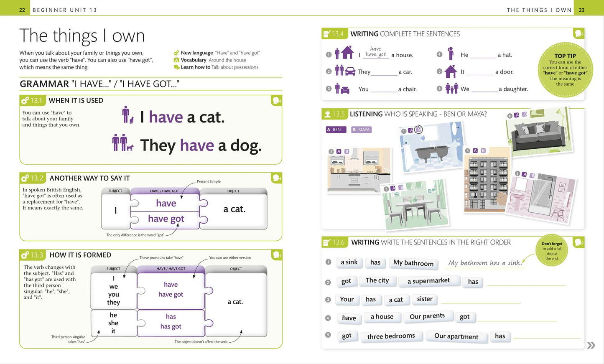Click the "have got" puzzle piece in 13.2
Viewport: 604px width, 364px height.
[x=166, y=219]
